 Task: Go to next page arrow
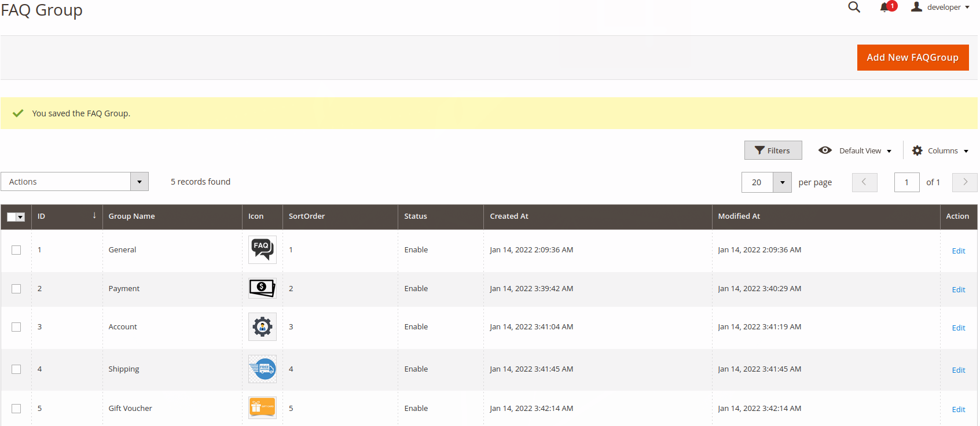coord(964,182)
